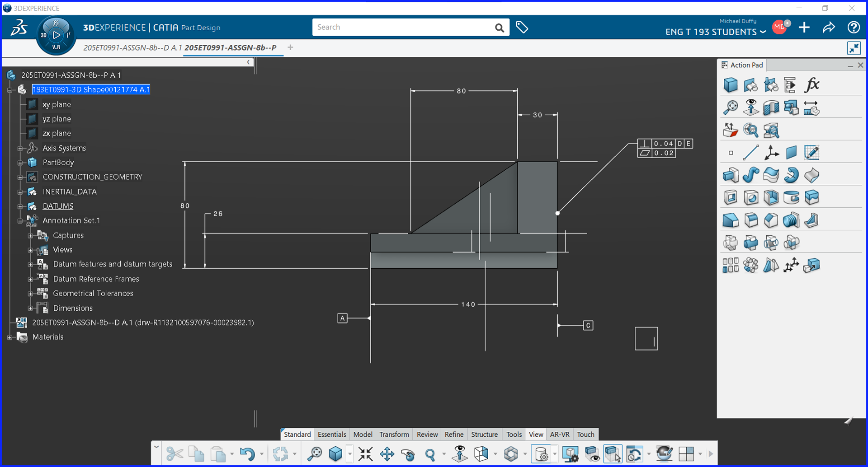The height and width of the screenshot is (467, 868).
Task: Switch to the Essentials toolbar tab
Action: point(331,434)
